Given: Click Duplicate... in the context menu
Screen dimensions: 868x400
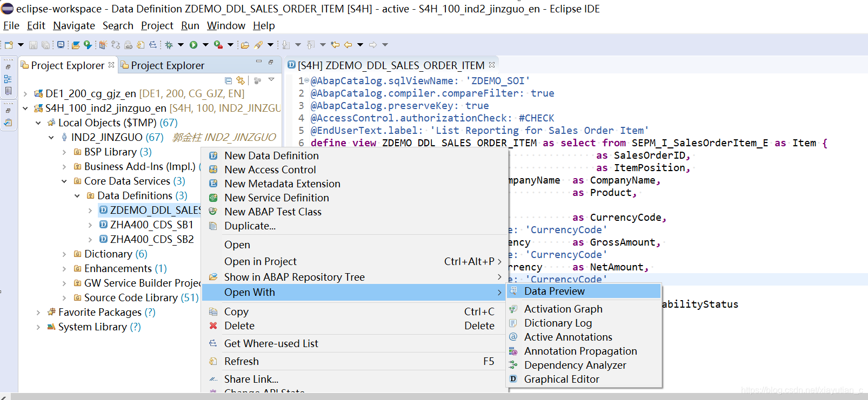Looking at the screenshot, I should 355,226.
